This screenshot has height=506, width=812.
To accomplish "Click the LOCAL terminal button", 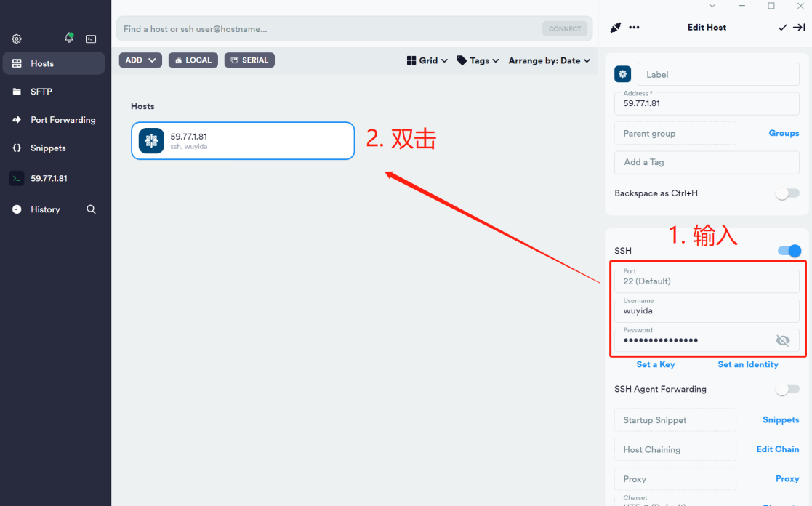I will pos(193,60).
